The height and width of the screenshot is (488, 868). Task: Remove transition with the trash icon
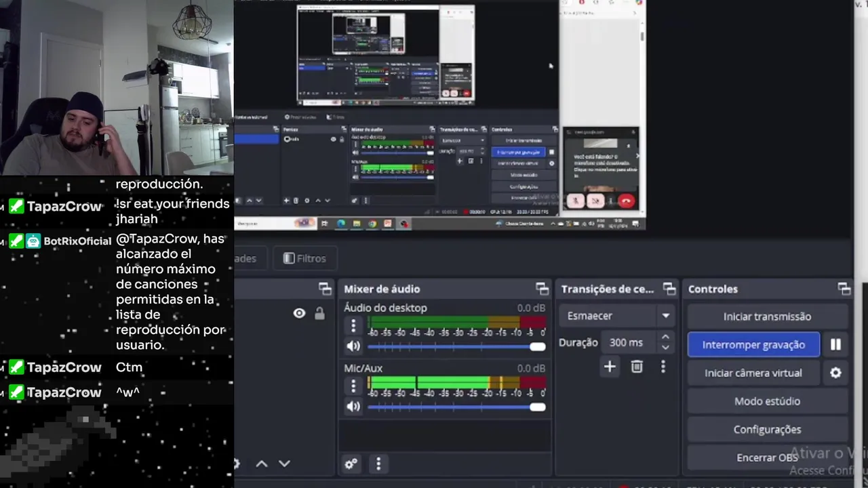coord(637,367)
